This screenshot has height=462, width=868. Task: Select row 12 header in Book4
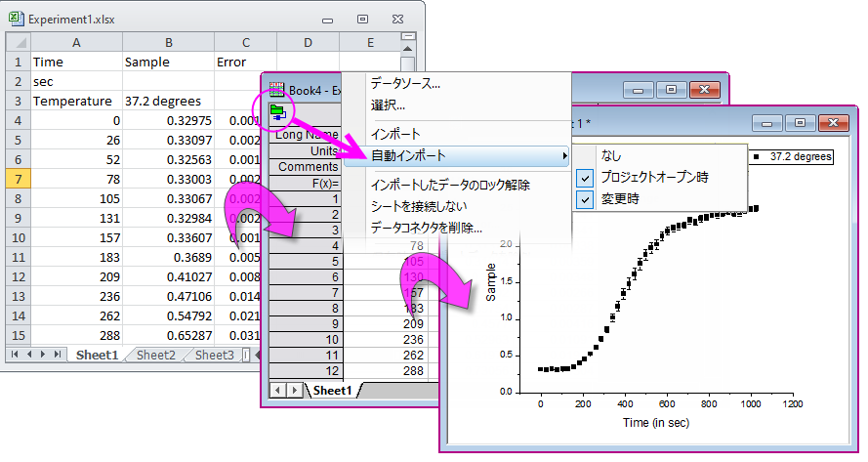[305, 371]
